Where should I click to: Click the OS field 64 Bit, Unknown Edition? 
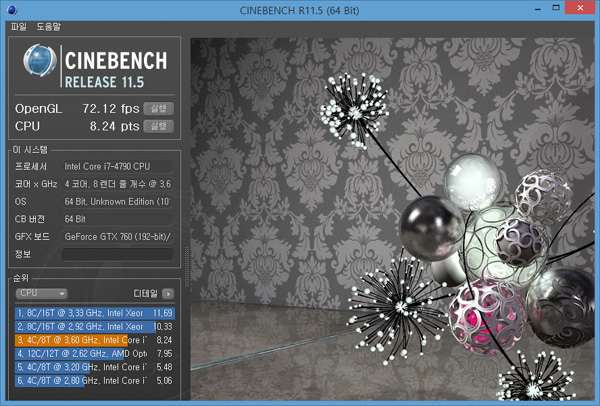(117, 202)
